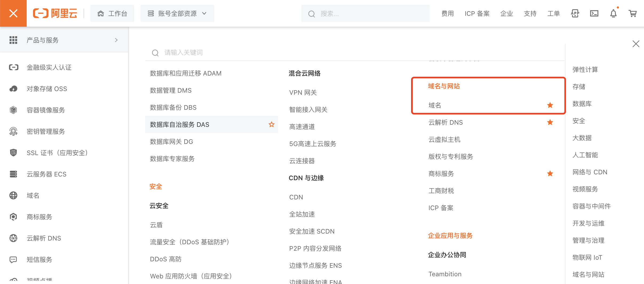Viewport: 644px width, 284px height.
Task: Jump to 物联网 IoT category
Action: point(587,257)
